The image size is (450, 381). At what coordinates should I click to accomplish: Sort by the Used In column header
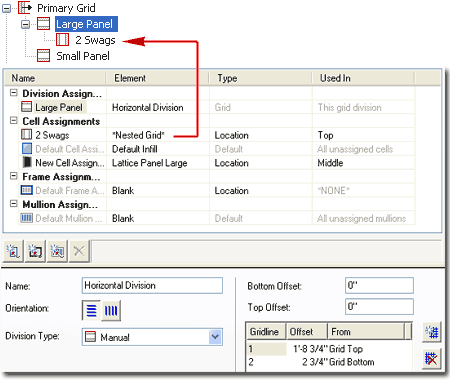(363, 78)
